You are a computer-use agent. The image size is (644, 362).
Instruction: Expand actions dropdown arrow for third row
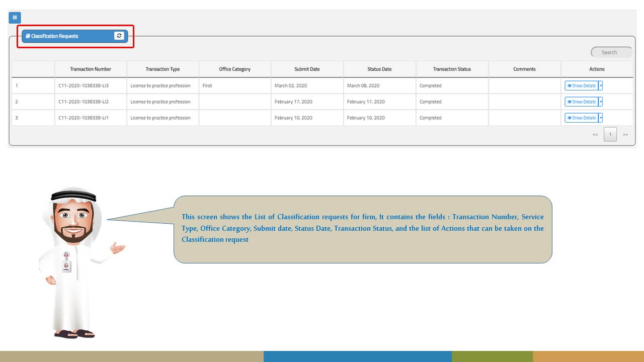pos(601,118)
